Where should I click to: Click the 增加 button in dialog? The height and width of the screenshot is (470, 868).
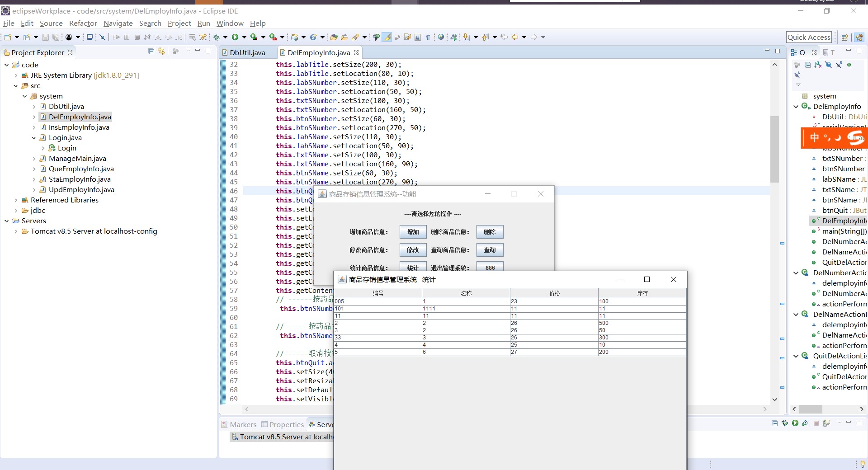tap(413, 232)
